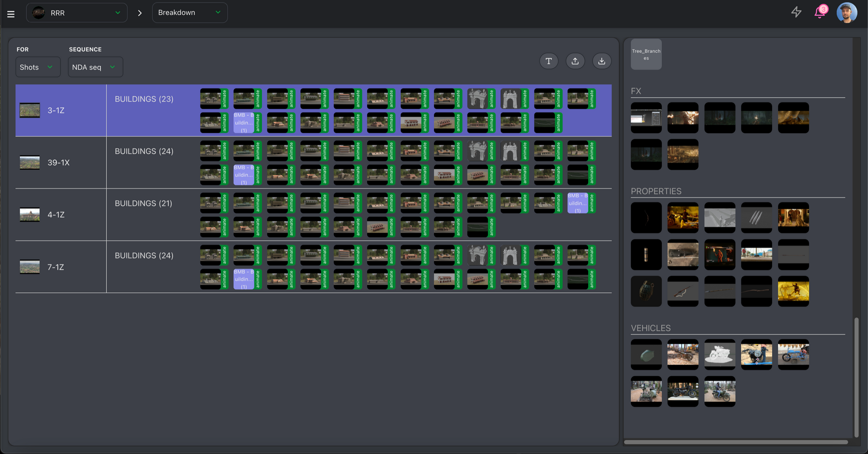Open the user profile avatar
Image resolution: width=868 pixels, height=454 pixels.
coord(846,13)
